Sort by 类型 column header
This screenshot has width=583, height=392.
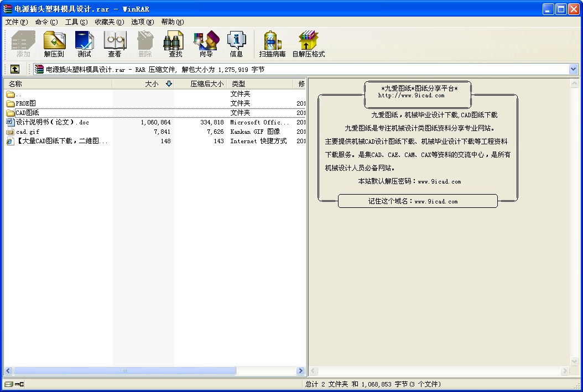click(260, 83)
